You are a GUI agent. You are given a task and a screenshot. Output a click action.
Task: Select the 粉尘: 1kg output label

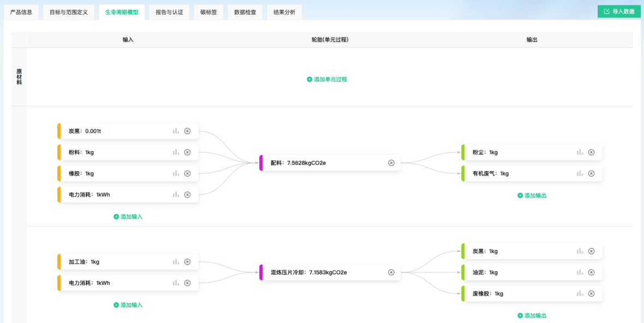click(485, 152)
